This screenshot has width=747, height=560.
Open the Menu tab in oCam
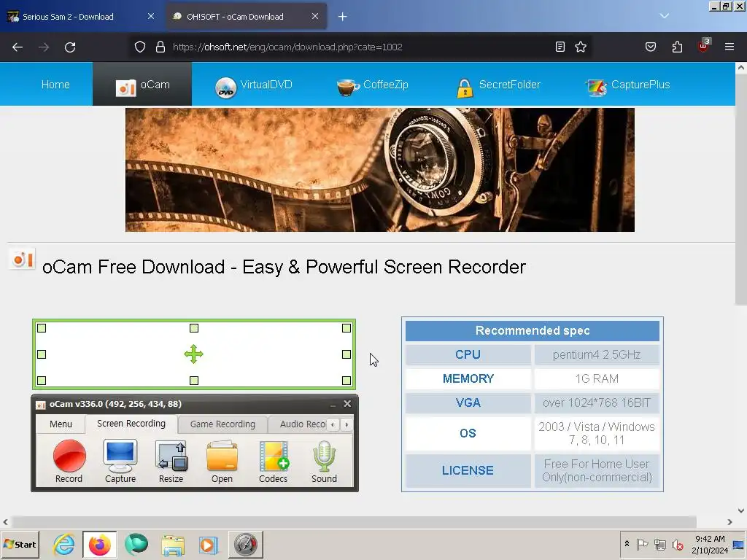[x=61, y=424]
